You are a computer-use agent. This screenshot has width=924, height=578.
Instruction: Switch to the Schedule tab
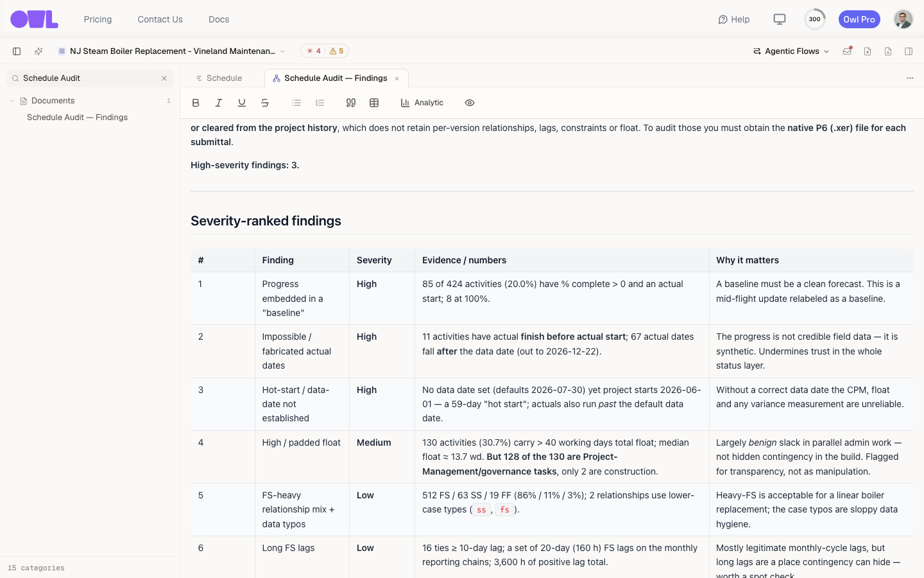click(219, 78)
